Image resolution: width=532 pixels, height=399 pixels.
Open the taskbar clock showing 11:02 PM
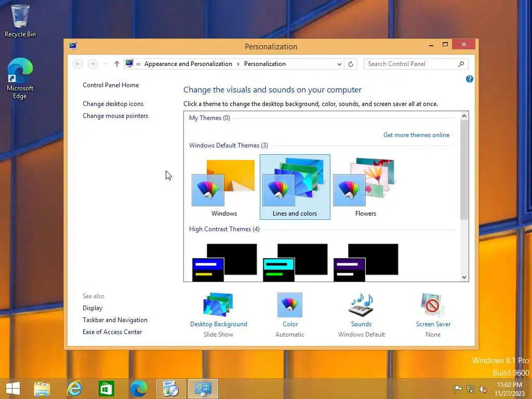(x=510, y=389)
